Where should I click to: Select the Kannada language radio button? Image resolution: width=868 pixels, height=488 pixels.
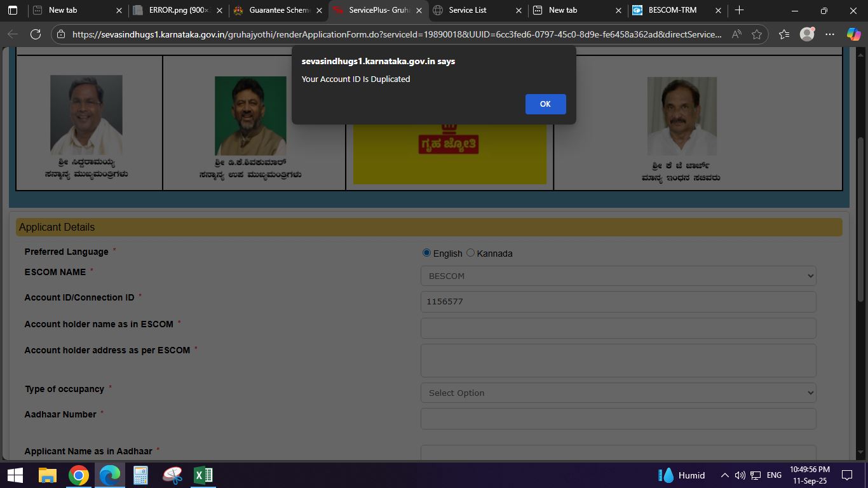[470, 253]
